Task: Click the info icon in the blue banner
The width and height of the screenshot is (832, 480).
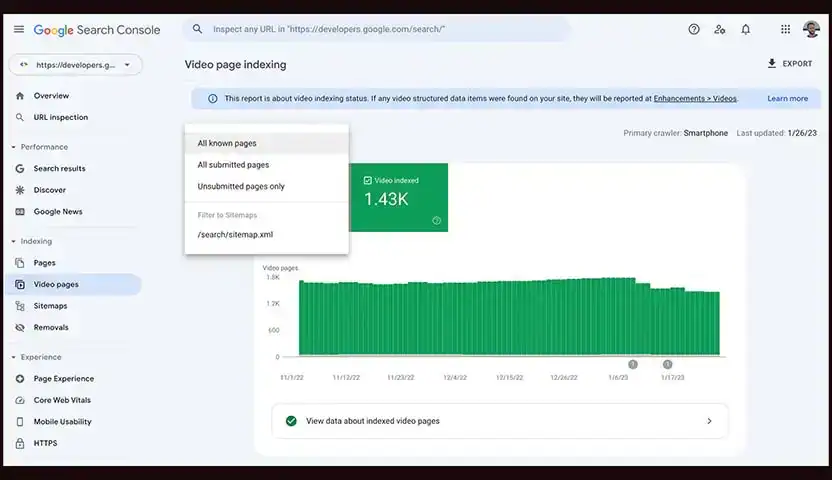Action: point(213,99)
